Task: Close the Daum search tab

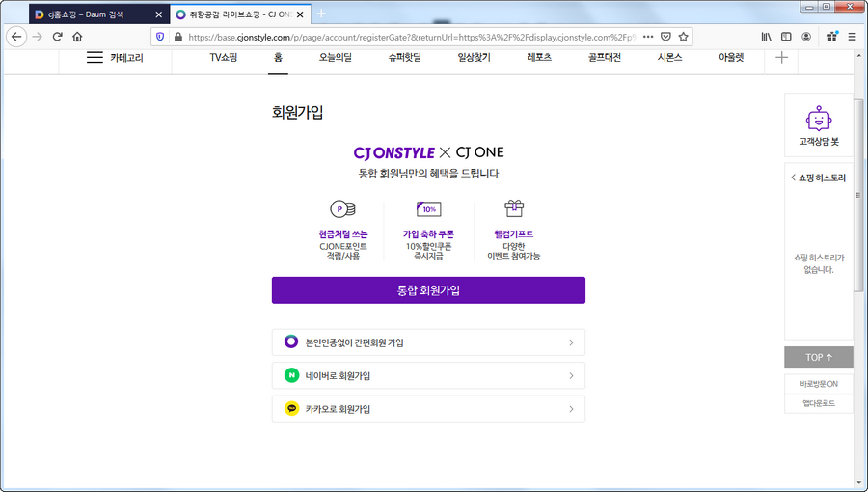Action: (159, 14)
